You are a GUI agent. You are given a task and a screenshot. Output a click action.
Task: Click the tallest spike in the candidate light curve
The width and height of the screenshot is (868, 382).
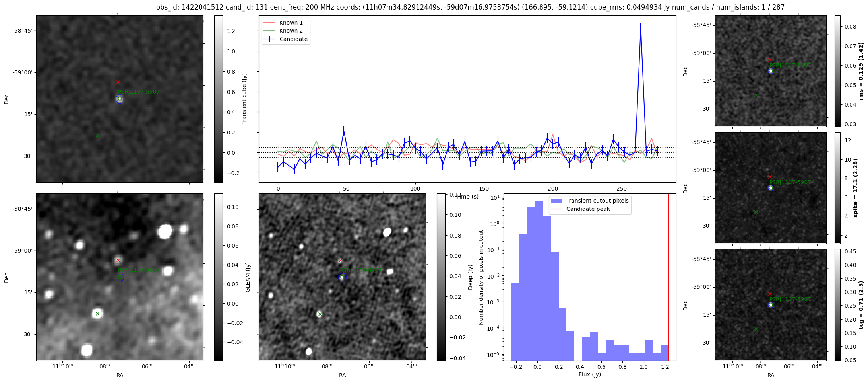tap(640, 24)
